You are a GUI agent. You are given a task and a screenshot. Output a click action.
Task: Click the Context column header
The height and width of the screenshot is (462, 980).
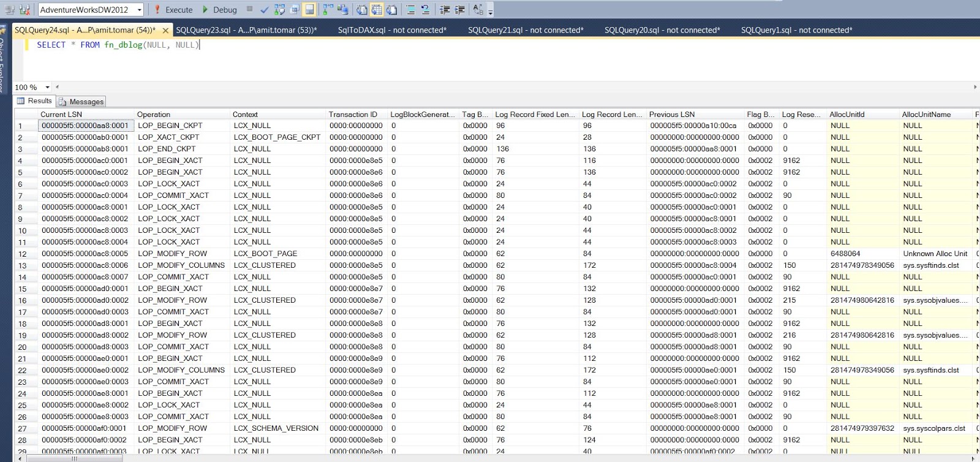tap(277, 114)
